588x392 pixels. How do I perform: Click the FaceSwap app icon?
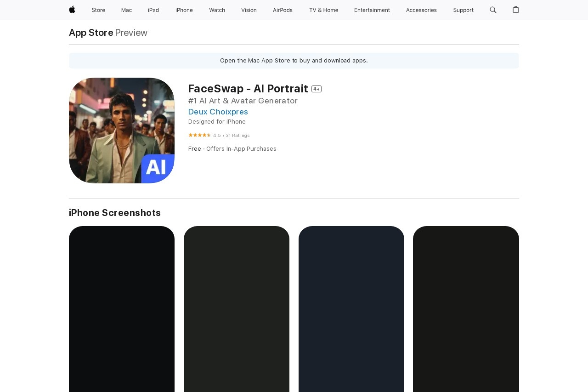point(122,131)
